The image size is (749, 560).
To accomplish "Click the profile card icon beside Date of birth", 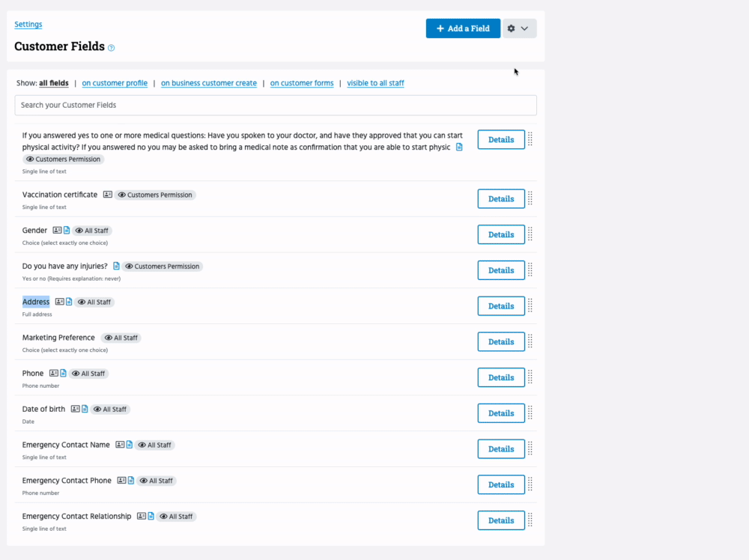I will pyautogui.click(x=76, y=409).
